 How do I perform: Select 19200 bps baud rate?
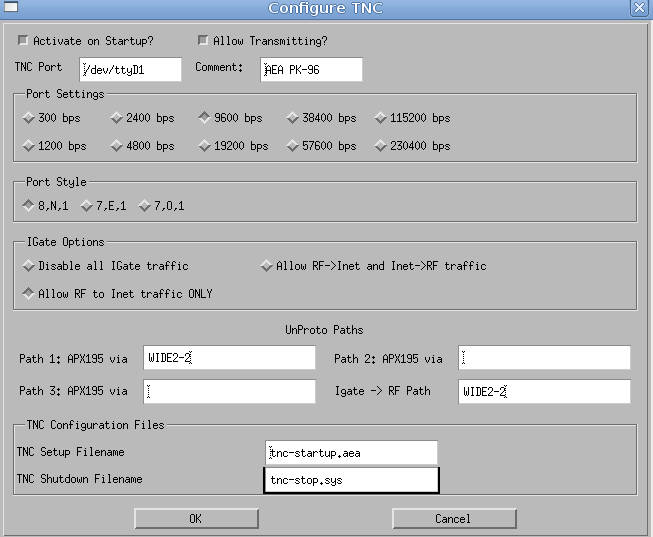coord(204,146)
